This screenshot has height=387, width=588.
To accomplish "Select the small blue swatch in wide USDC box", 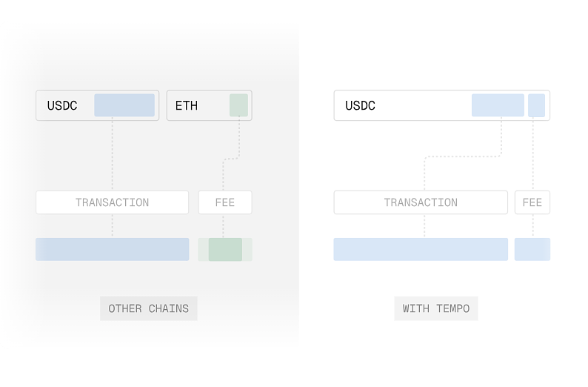I will tap(536, 105).
